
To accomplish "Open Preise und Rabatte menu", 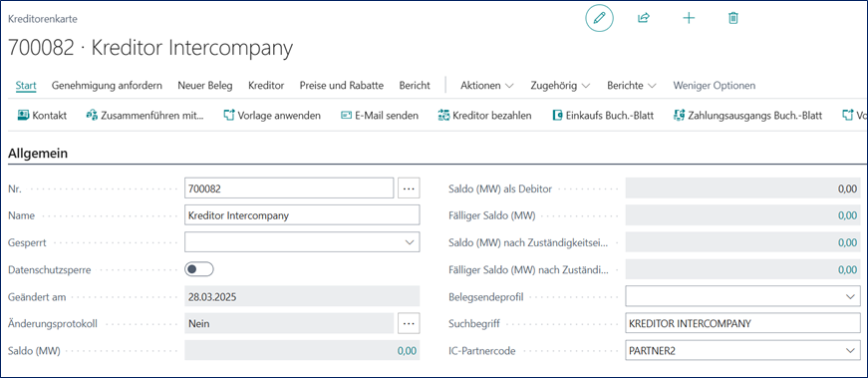I will tap(342, 86).
